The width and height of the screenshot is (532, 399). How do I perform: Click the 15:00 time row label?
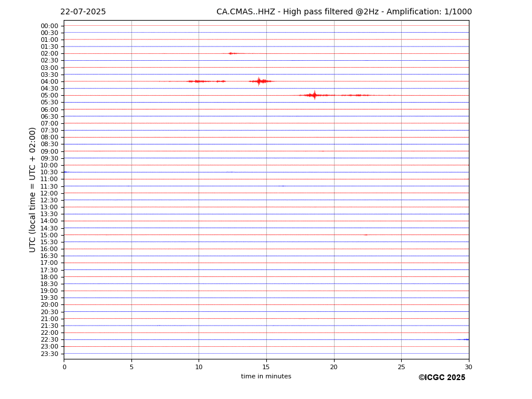pos(49,235)
